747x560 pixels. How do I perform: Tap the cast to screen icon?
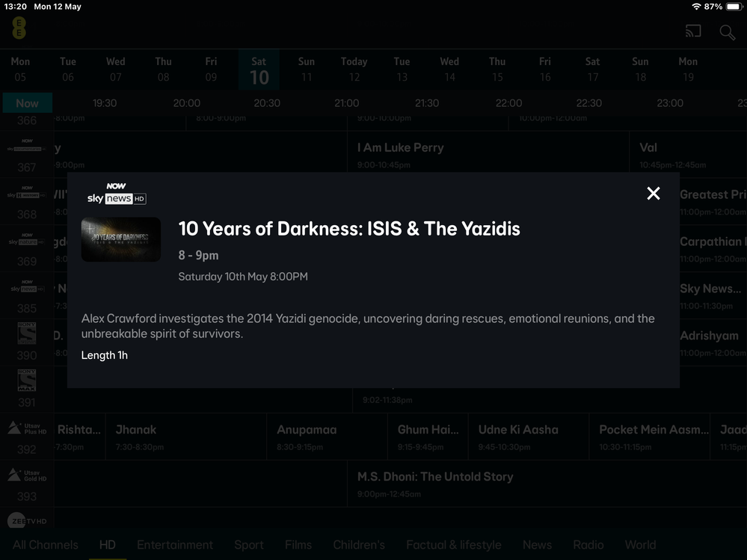click(x=693, y=31)
